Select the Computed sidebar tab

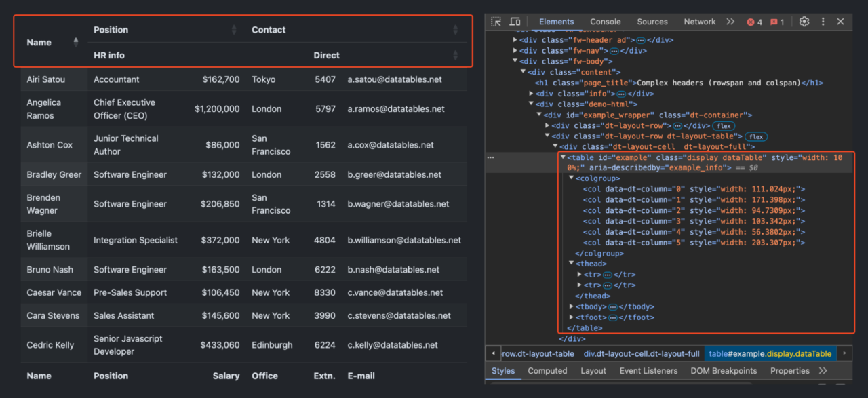coord(547,371)
